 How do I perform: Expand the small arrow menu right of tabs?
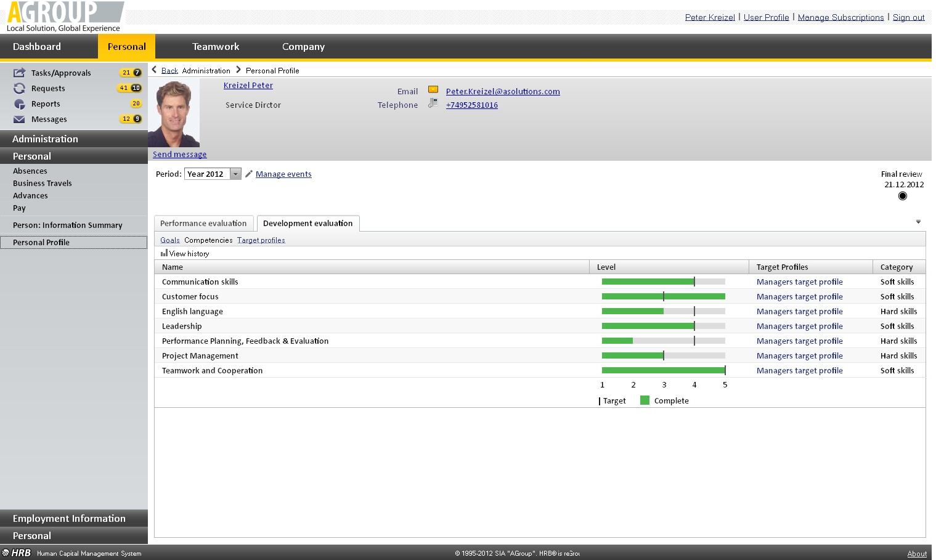pyautogui.click(x=918, y=222)
